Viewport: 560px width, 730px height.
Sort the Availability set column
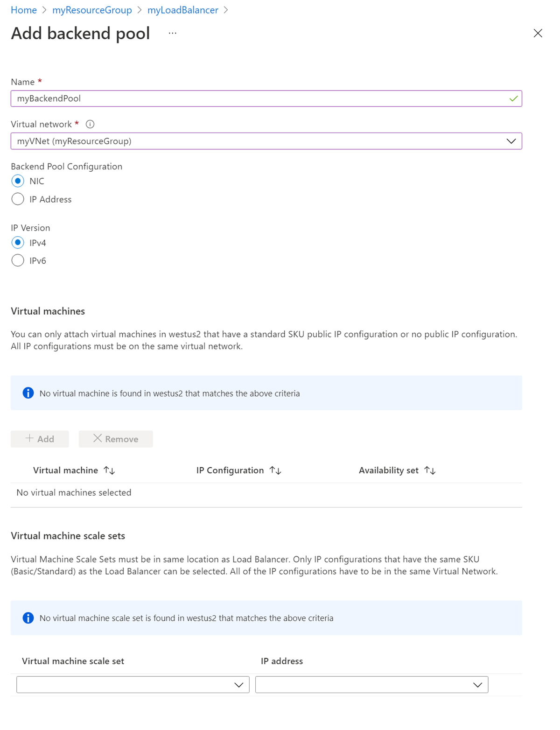click(x=430, y=470)
